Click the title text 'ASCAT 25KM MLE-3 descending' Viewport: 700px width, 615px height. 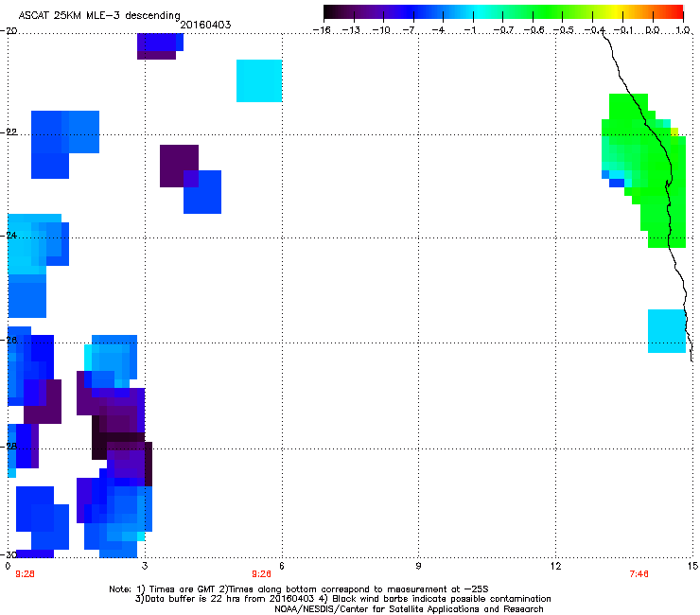point(99,16)
